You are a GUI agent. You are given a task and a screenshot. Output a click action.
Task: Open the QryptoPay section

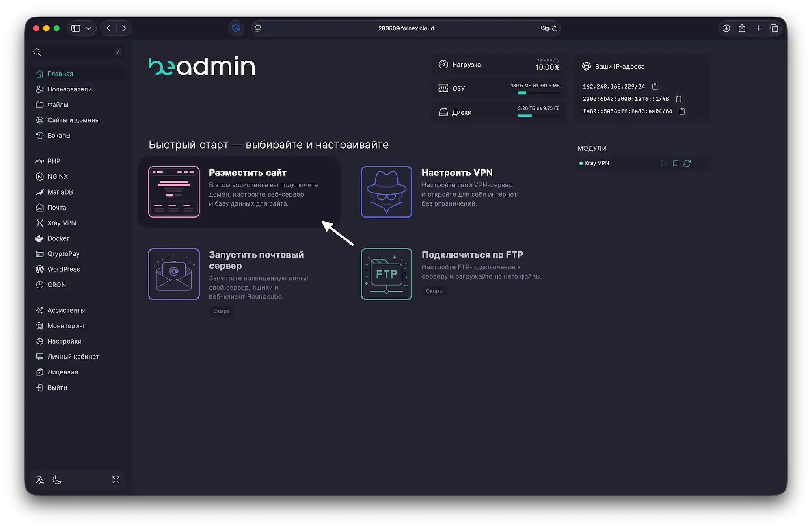click(63, 253)
